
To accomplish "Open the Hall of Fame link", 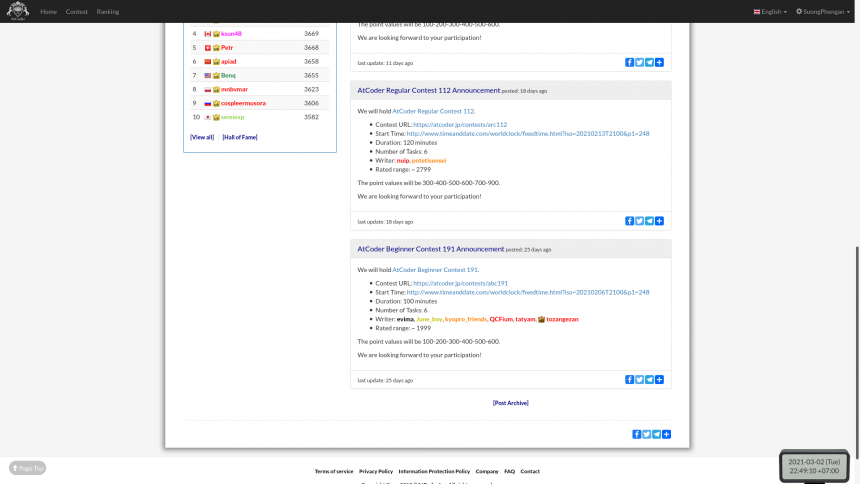I will pos(240,137).
